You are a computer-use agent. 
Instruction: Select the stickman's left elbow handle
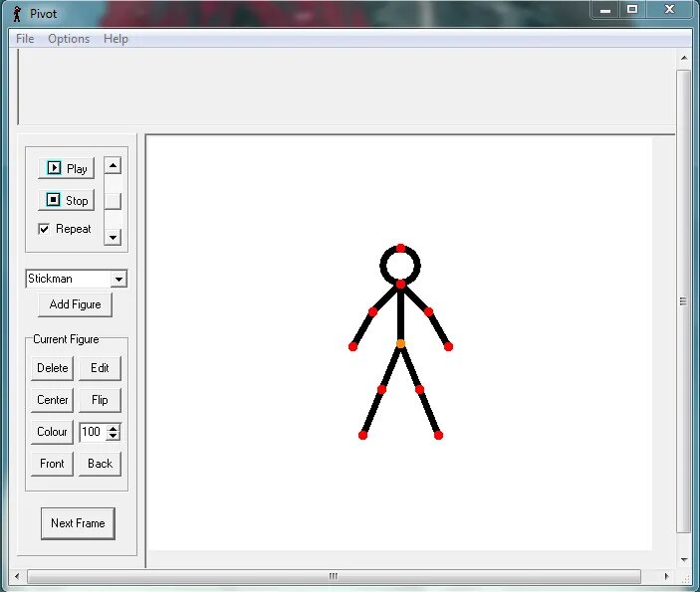(372, 311)
